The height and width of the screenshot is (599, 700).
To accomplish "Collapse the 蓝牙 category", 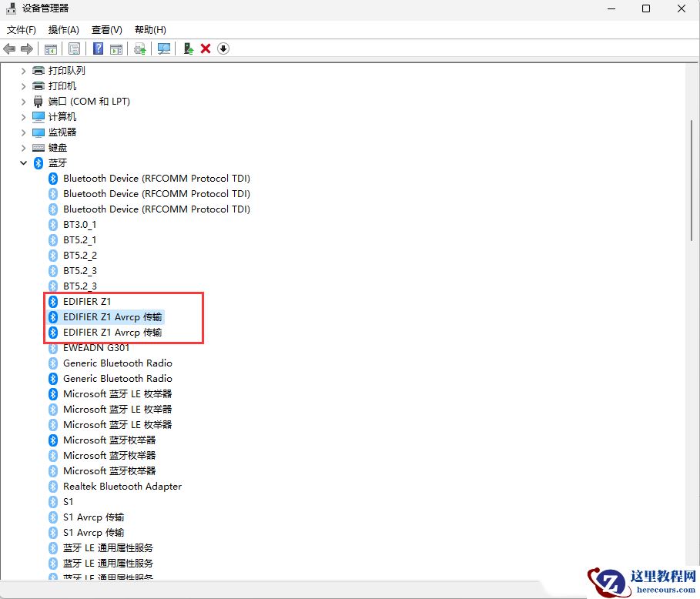I will tap(23, 162).
